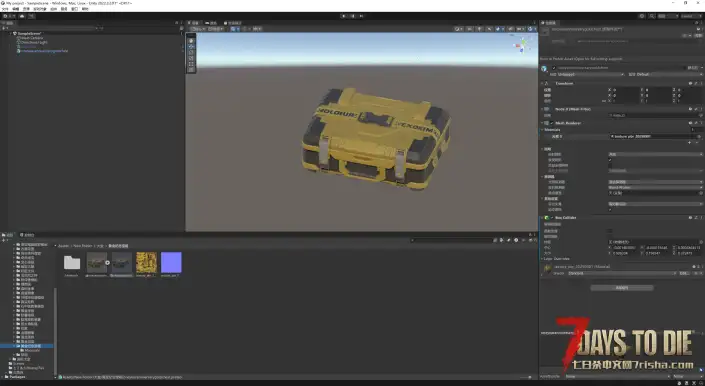Collapse the SampleScene hierarchy entry
Image resolution: width=705 pixels, height=386 pixels.
point(10,34)
